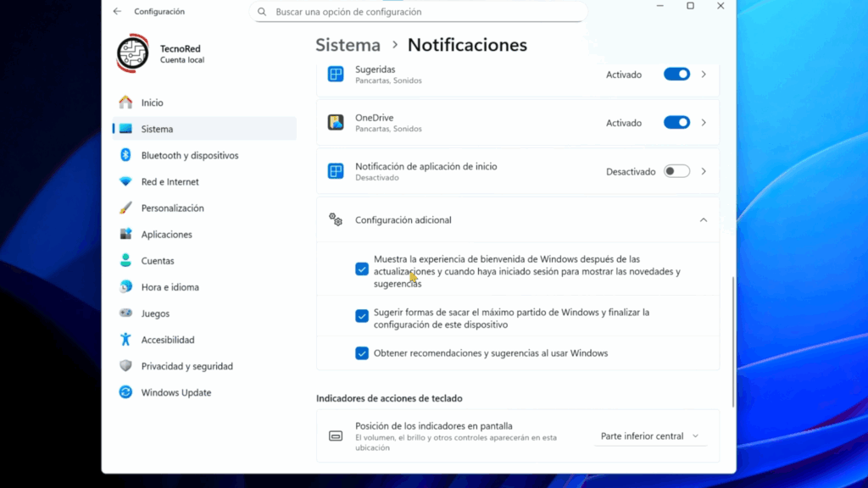The height and width of the screenshot is (488, 868).
Task: Click the Sistema breadcrumb link
Action: point(348,45)
